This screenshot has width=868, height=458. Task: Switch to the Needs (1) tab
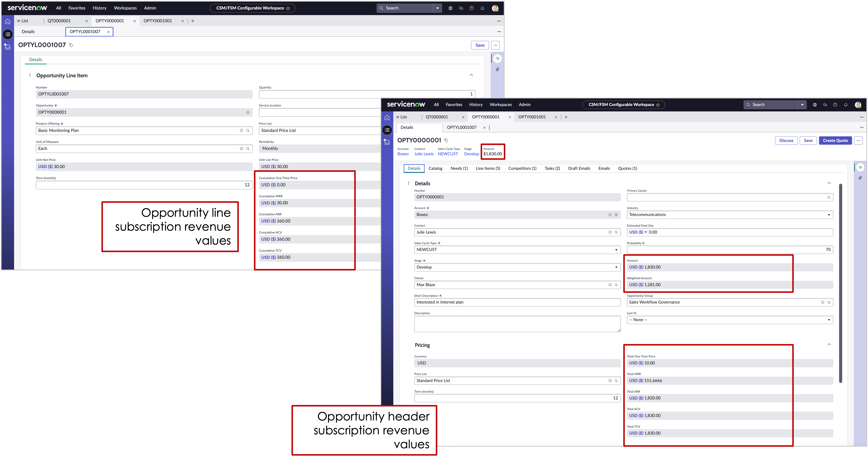pos(459,169)
